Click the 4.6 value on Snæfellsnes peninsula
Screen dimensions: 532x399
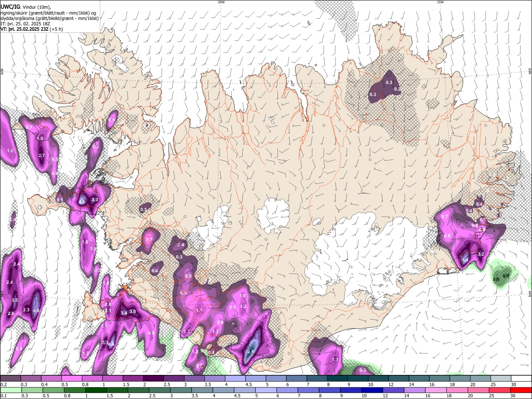[x=82, y=202]
